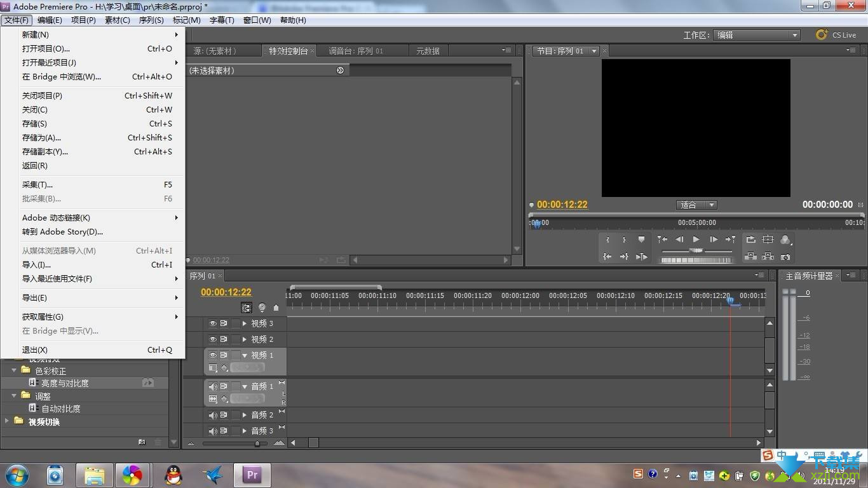Viewport: 868px width, 488px height.
Task: Click the Play button in Program monitor
Action: [x=696, y=240]
